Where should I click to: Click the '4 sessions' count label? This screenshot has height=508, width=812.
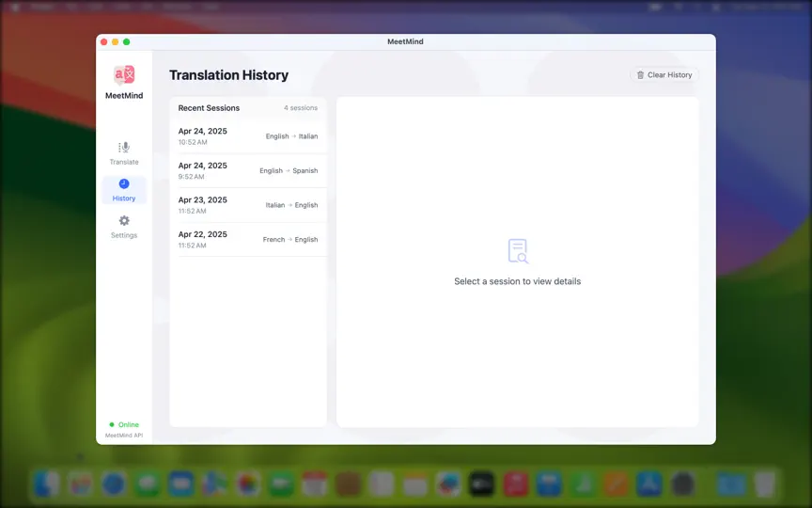(x=301, y=108)
